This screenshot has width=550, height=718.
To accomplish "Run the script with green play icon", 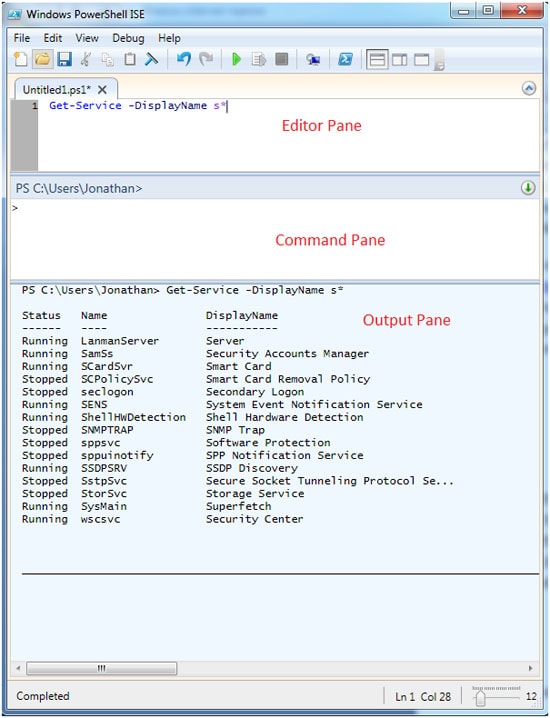I will tap(236, 60).
